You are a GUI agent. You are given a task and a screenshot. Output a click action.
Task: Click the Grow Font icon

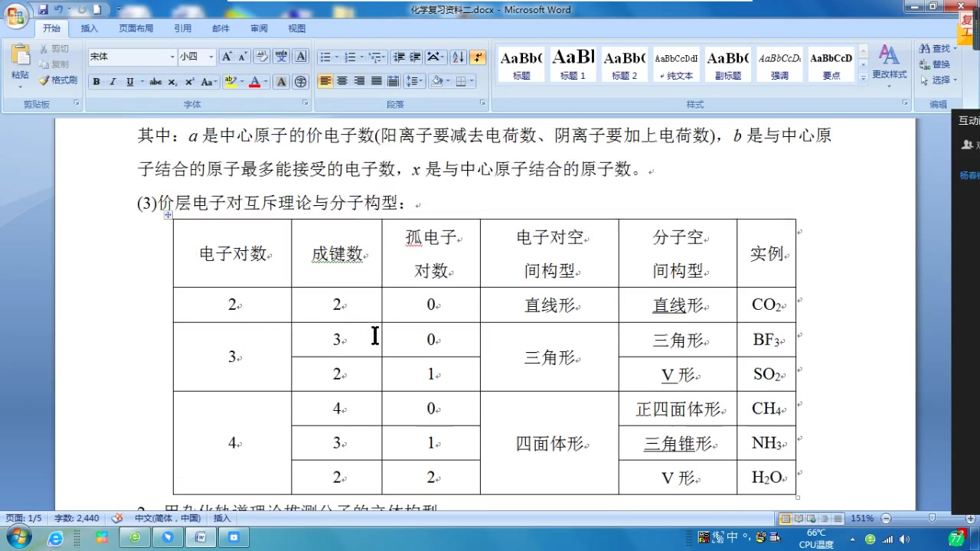(x=227, y=57)
